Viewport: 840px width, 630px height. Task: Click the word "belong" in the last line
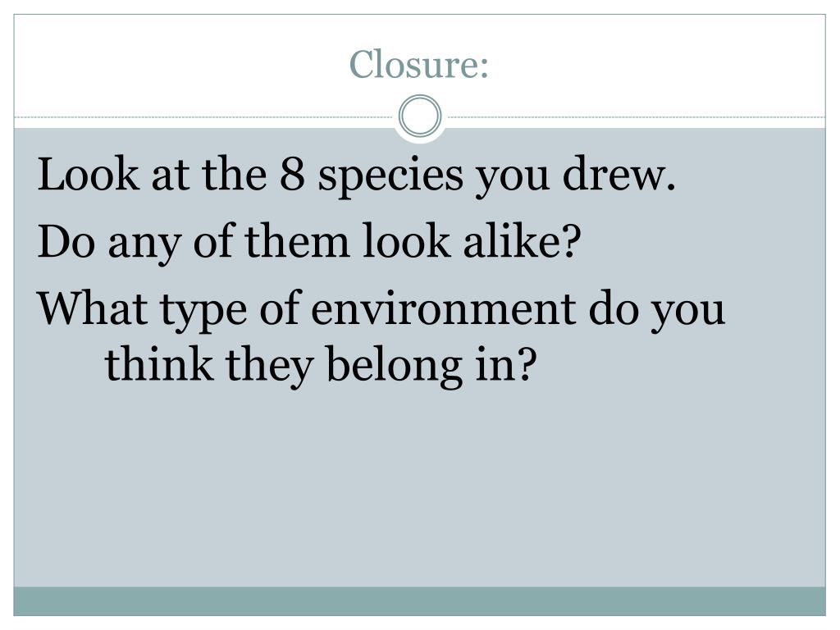pos(395,367)
